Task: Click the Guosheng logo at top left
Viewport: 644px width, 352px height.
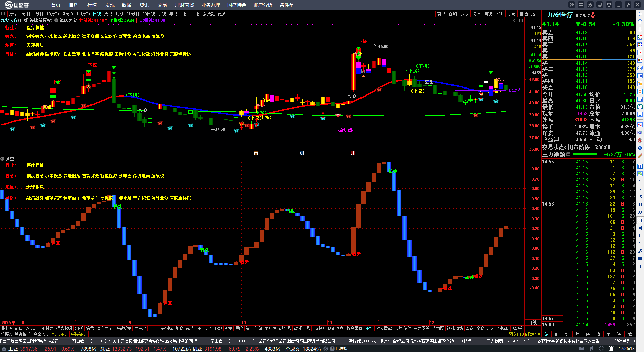Action: coord(16,5)
